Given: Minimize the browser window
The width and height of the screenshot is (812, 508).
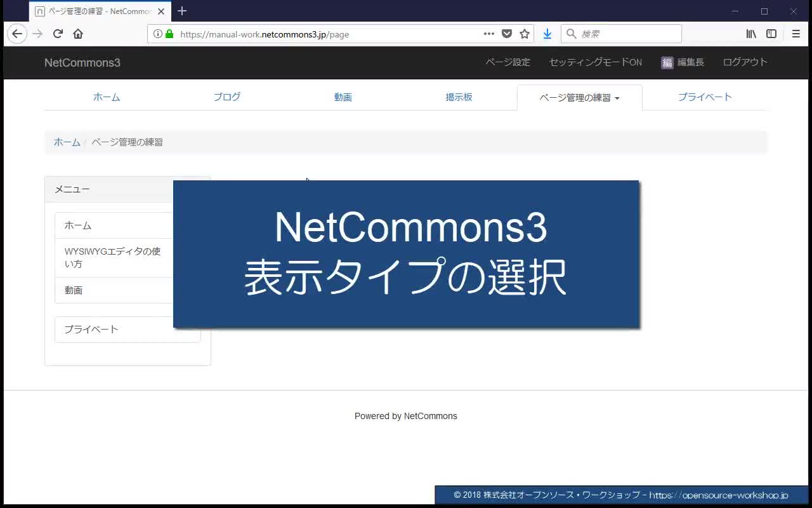Looking at the screenshot, I should click(x=736, y=11).
